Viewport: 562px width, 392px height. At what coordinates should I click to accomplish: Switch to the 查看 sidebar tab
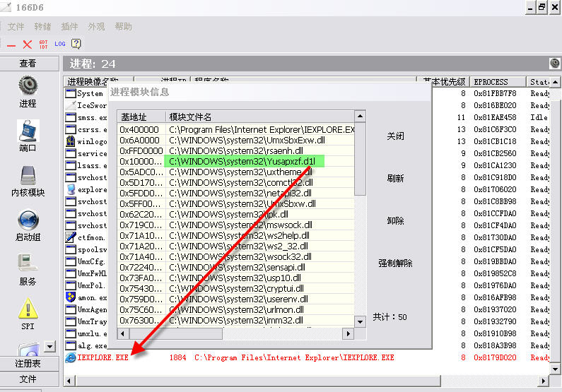[29, 64]
